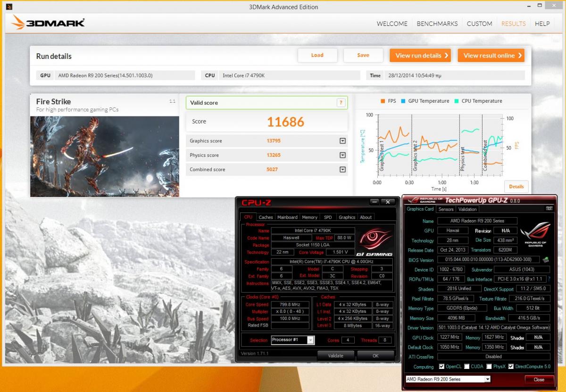Click the Graphics score value 13795
Viewport: 566px width, 392px height.
(274, 141)
